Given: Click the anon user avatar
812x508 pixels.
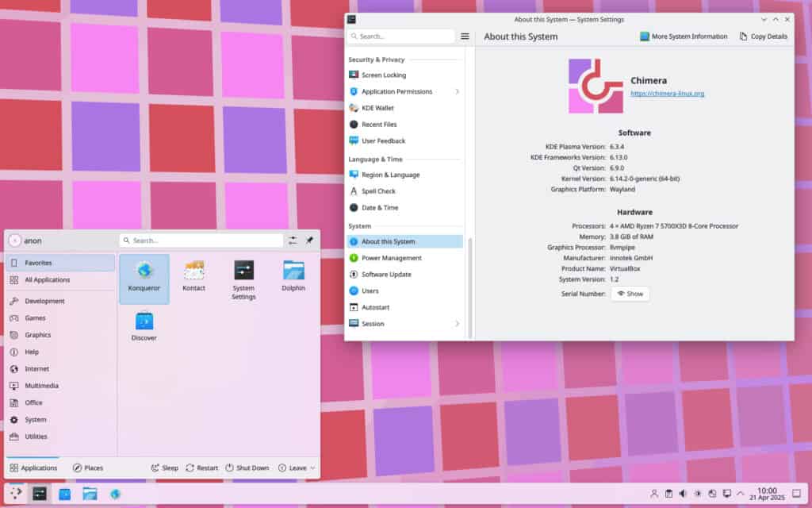Looking at the screenshot, I should pos(14,241).
